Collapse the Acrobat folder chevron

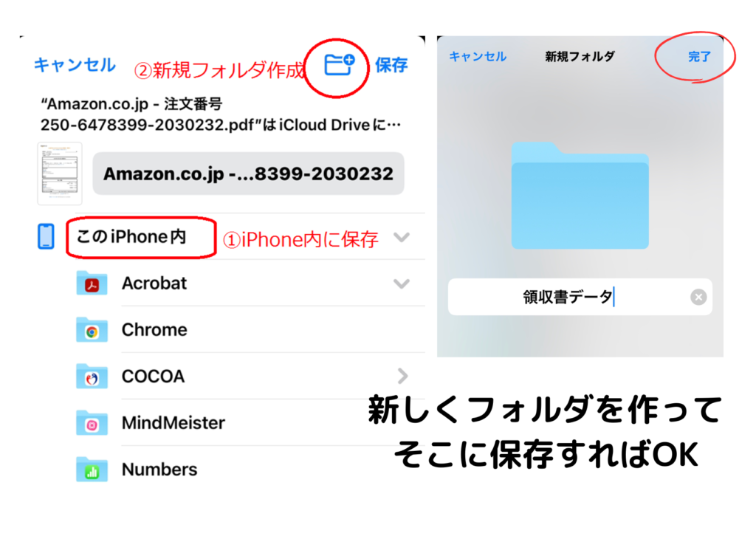click(x=402, y=284)
